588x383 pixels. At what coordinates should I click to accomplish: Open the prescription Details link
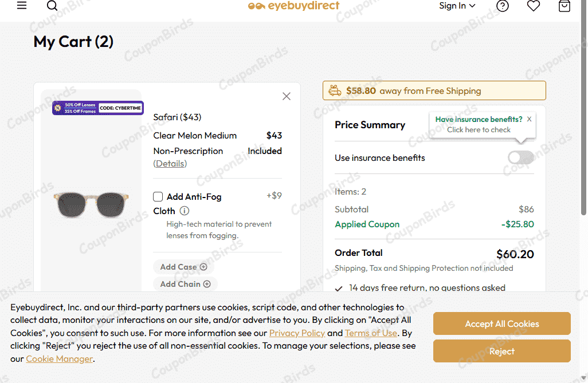[x=170, y=164]
